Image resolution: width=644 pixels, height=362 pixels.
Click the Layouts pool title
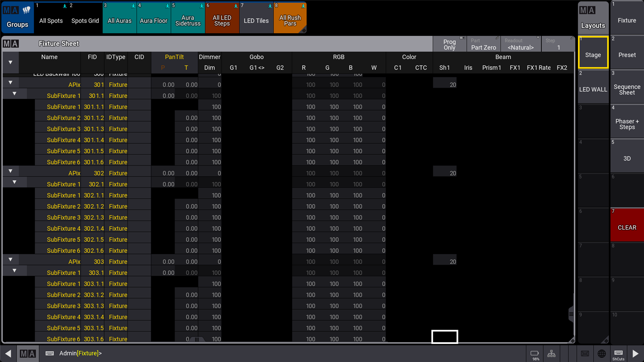(593, 25)
